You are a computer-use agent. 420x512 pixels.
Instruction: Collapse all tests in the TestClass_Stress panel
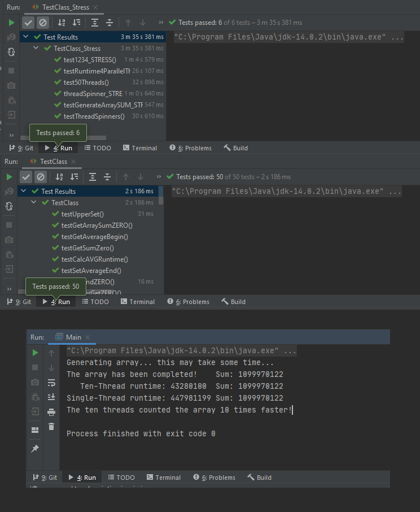click(110, 23)
